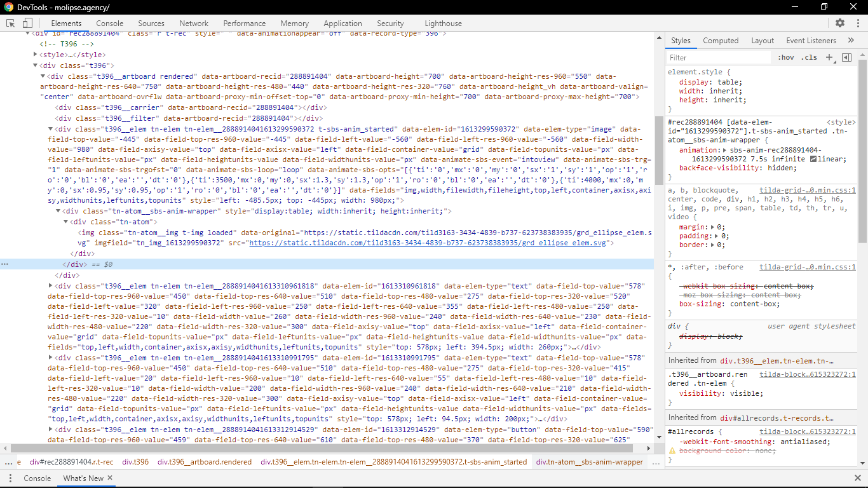Activate the inspect element picker icon
The height and width of the screenshot is (488, 868).
11,24
